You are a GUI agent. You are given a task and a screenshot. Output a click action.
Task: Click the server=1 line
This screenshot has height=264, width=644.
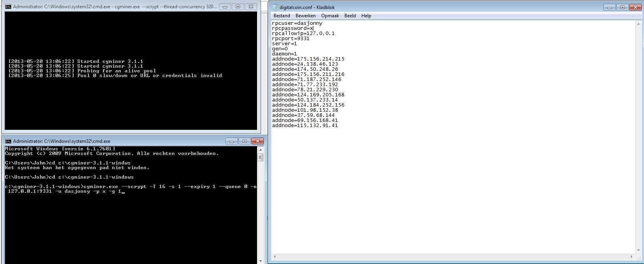pos(285,44)
